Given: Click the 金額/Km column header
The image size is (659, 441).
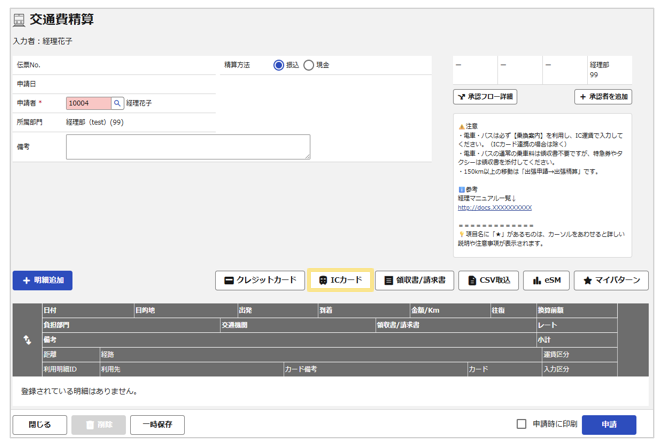Looking at the screenshot, I should point(450,310).
